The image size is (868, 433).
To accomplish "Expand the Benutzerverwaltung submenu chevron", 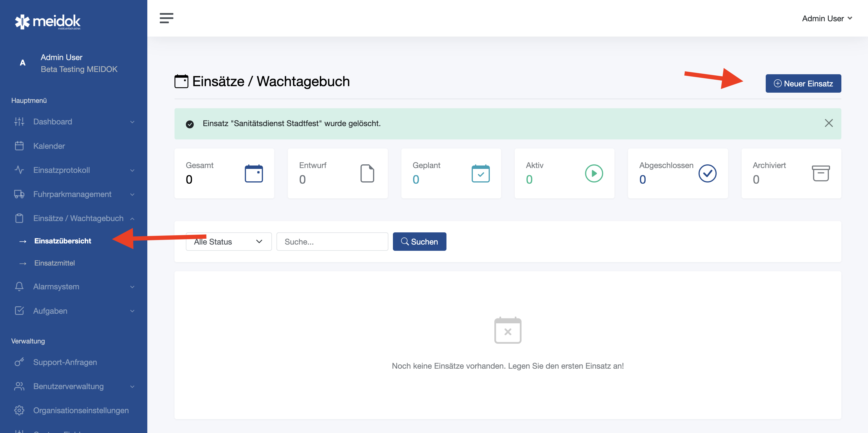I will tap(132, 387).
